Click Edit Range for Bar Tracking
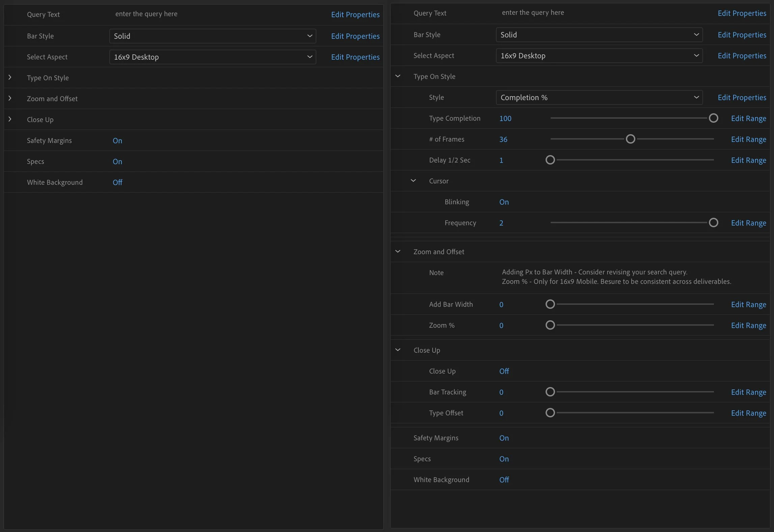Image resolution: width=774 pixels, height=532 pixels. 748,392
